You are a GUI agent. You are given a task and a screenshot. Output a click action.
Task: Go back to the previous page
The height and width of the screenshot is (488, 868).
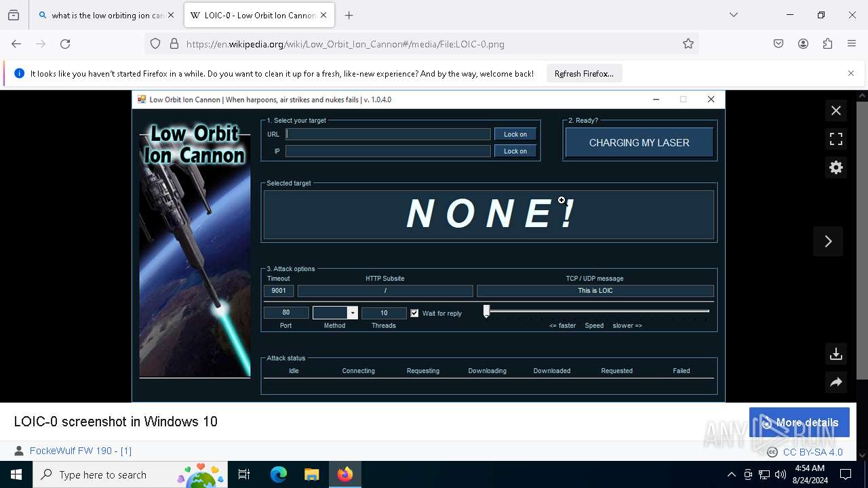click(16, 44)
